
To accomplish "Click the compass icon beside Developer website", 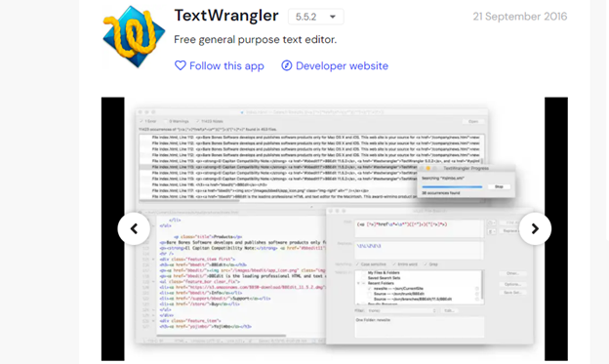I will point(287,65).
